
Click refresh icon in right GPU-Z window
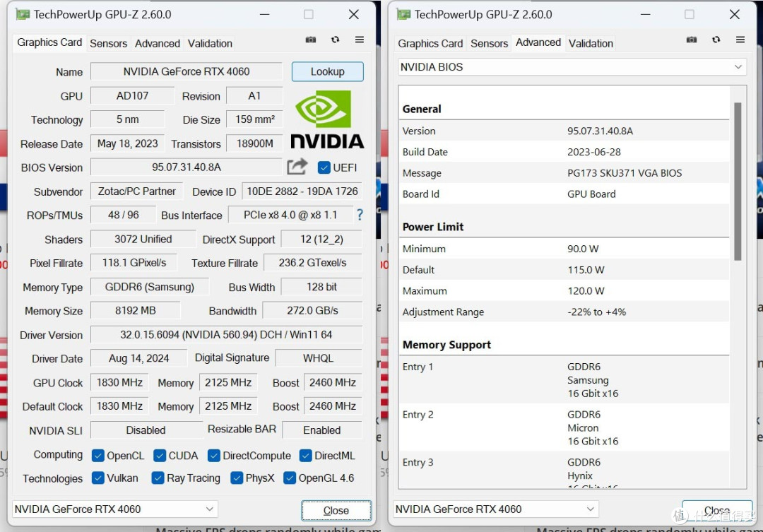pos(716,40)
